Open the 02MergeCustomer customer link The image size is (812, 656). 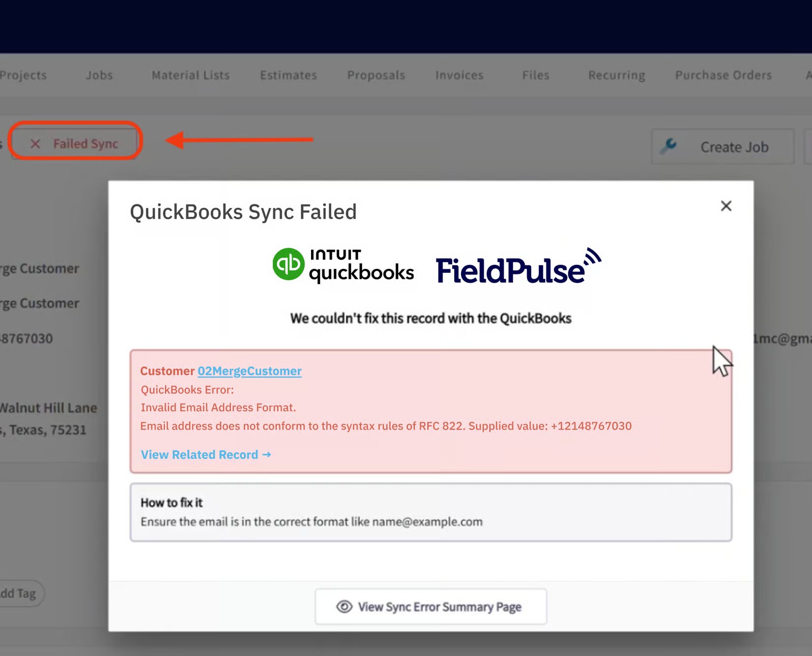250,371
